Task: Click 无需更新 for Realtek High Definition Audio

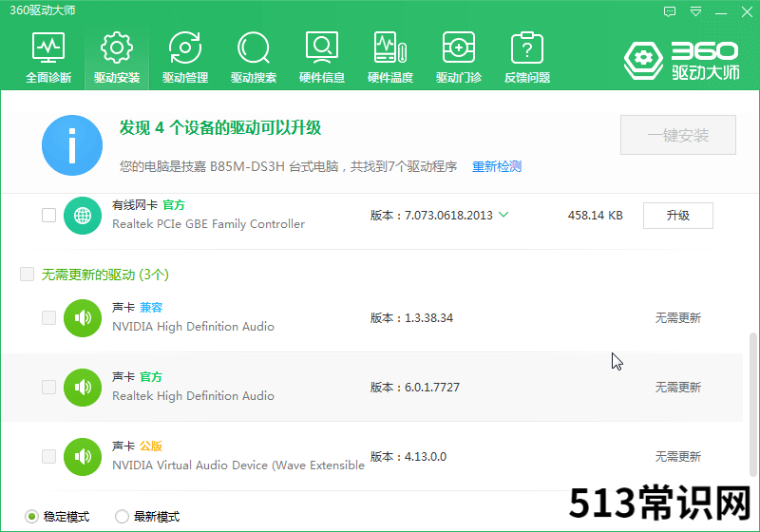Action: pyautogui.click(x=678, y=388)
